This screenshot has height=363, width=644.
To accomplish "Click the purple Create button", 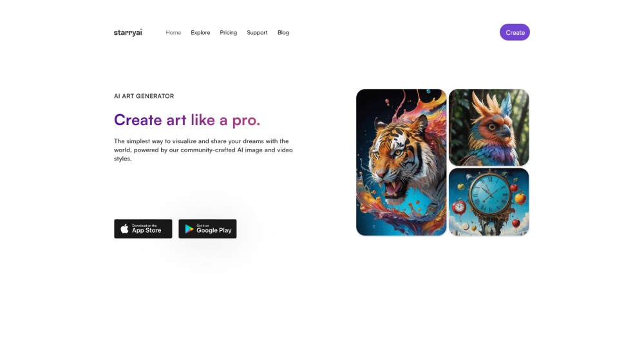I will tap(515, 32).
